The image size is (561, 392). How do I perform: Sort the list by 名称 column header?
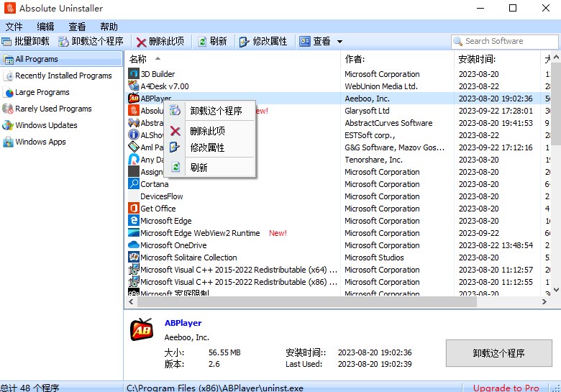pos(138,59)
